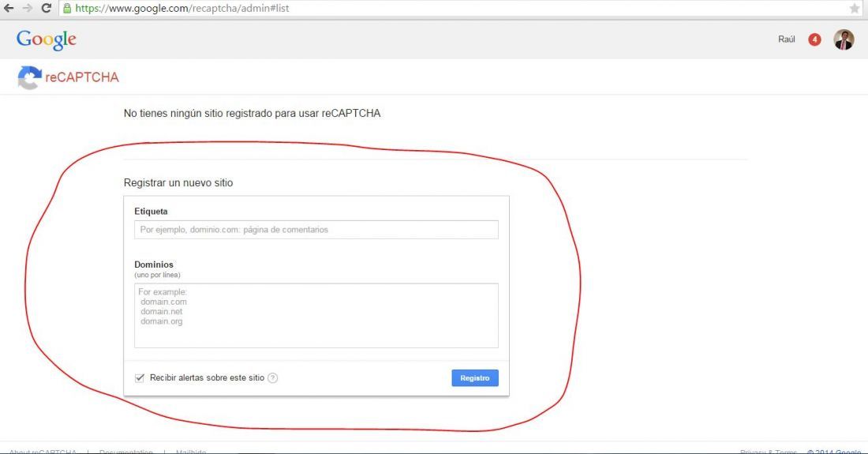Open the Privacy & Terms footer link
The image size is (868, 454).
pyautogui.click(x=769, y=452)
